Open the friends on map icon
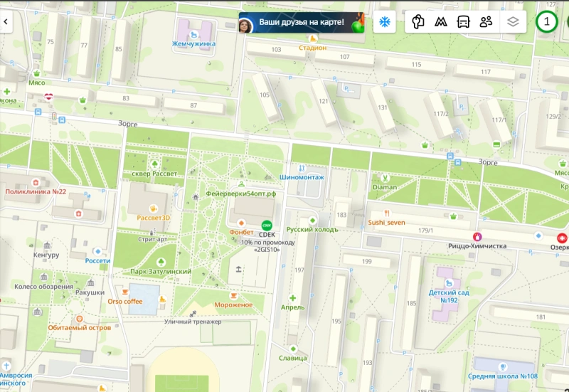 [x=486, y=22]
